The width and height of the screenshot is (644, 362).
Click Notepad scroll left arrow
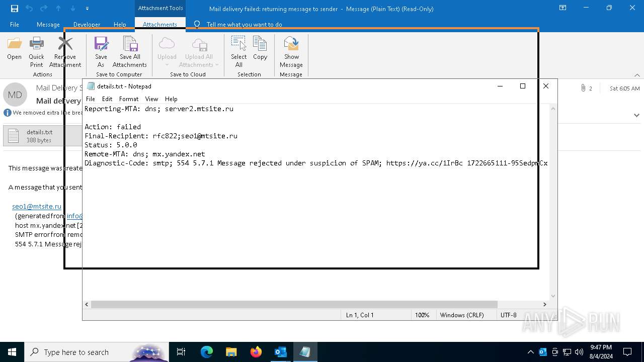87,304
